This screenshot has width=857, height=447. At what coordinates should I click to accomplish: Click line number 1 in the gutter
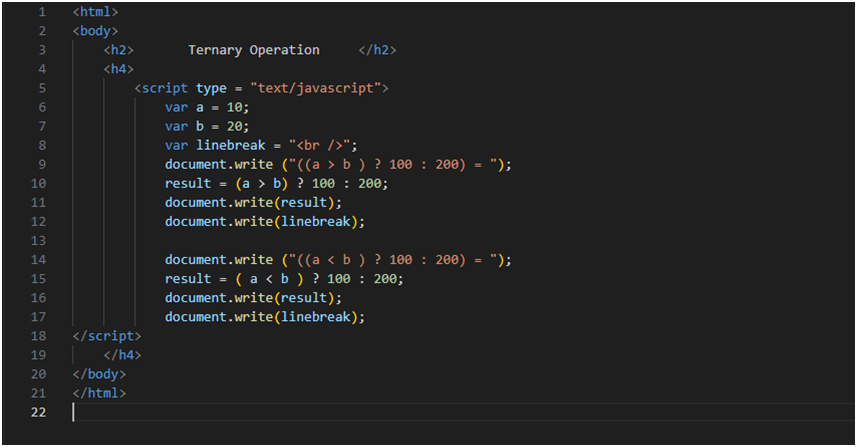coord(42,12)
